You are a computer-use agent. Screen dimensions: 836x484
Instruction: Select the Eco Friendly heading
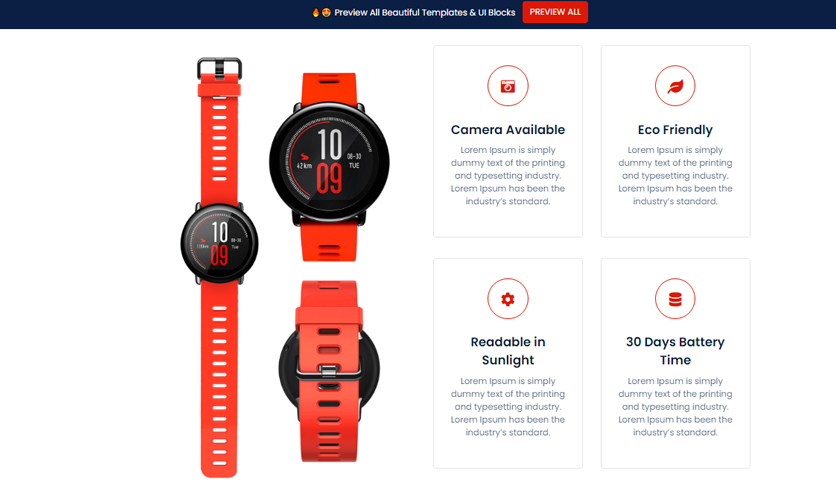675,130
